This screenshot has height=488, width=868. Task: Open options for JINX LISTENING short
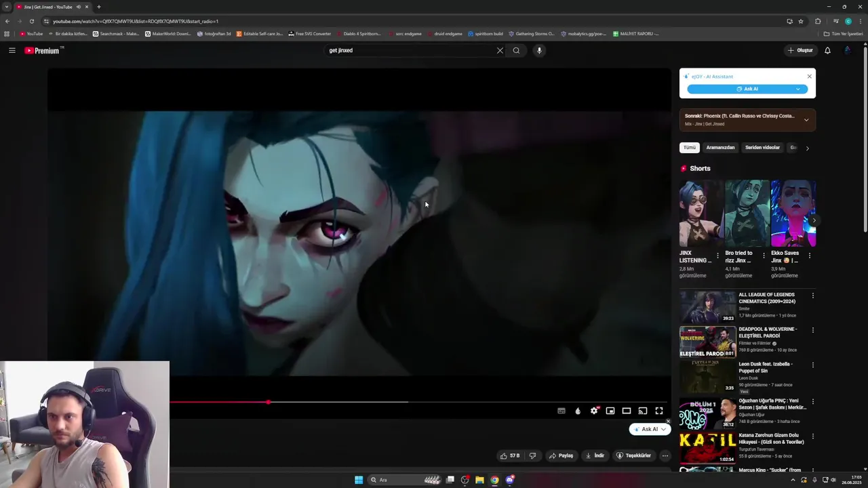[x=717, y=256]
